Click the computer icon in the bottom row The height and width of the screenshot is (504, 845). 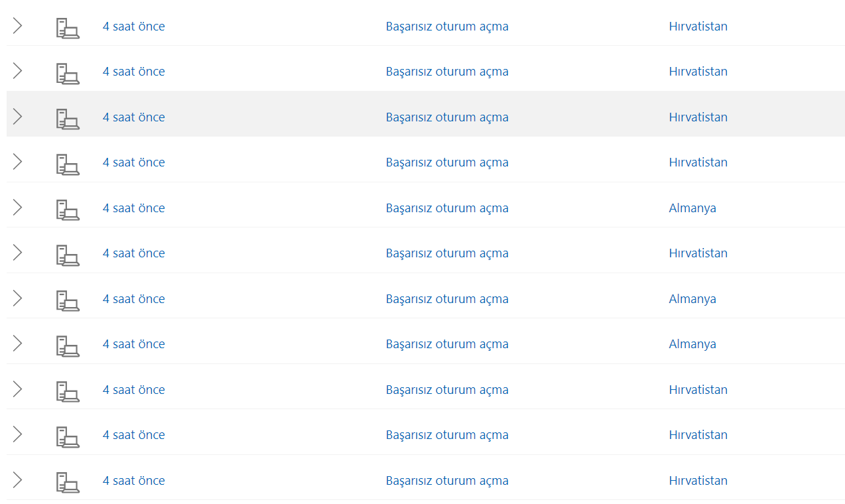coord(67,482)
